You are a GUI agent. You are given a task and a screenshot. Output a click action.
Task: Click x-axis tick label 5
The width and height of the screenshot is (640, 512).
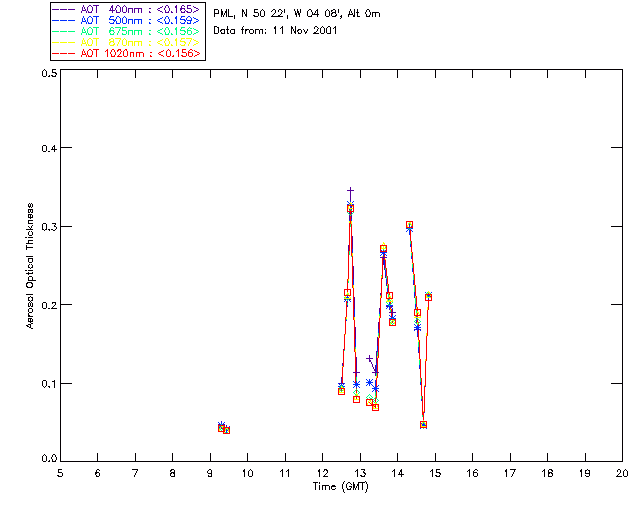tap(60, 474)
